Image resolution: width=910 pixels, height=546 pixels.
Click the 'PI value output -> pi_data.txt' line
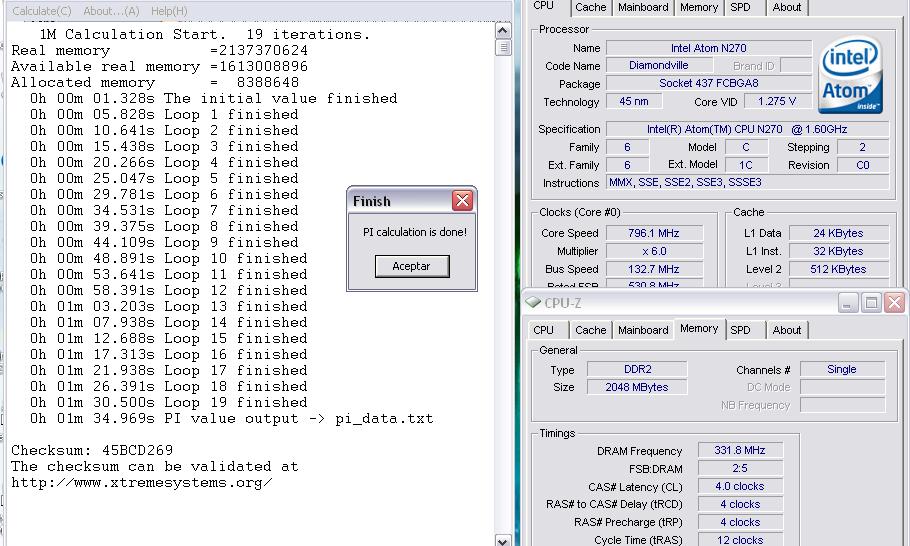pos(232,419)
